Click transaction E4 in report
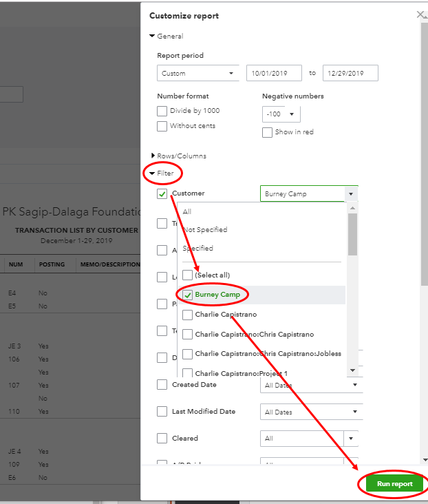 (x=12, y=293)
